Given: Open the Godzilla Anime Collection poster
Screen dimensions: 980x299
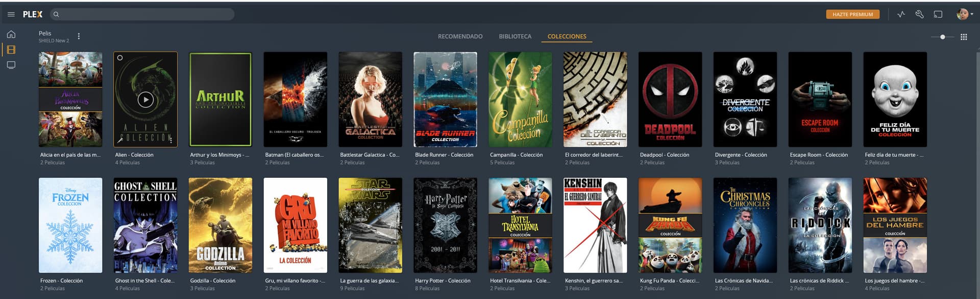Looking at the screenshot, I should click(x=220, y=225).
